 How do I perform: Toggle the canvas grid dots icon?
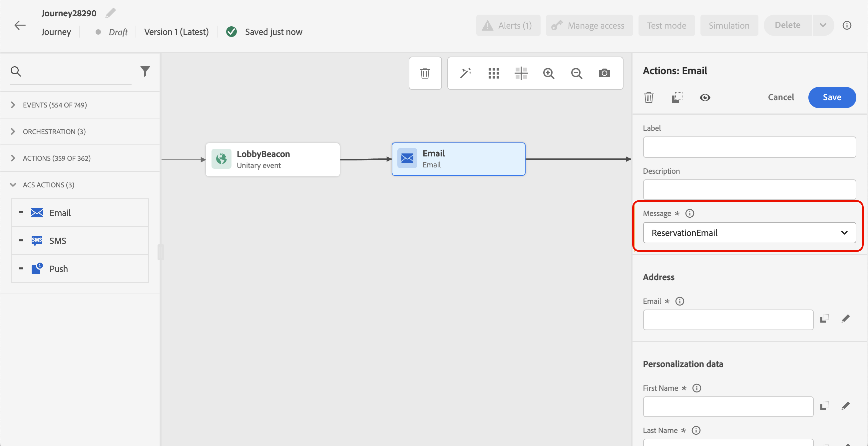[494, 73]
